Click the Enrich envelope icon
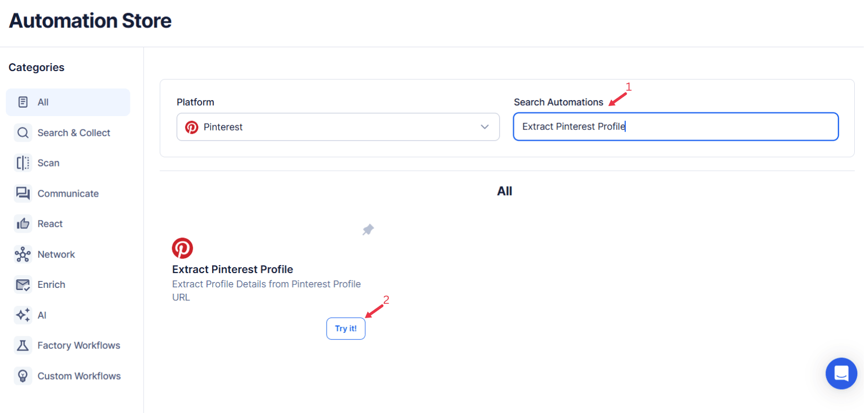The image size is (868, 413). [23, 284]
